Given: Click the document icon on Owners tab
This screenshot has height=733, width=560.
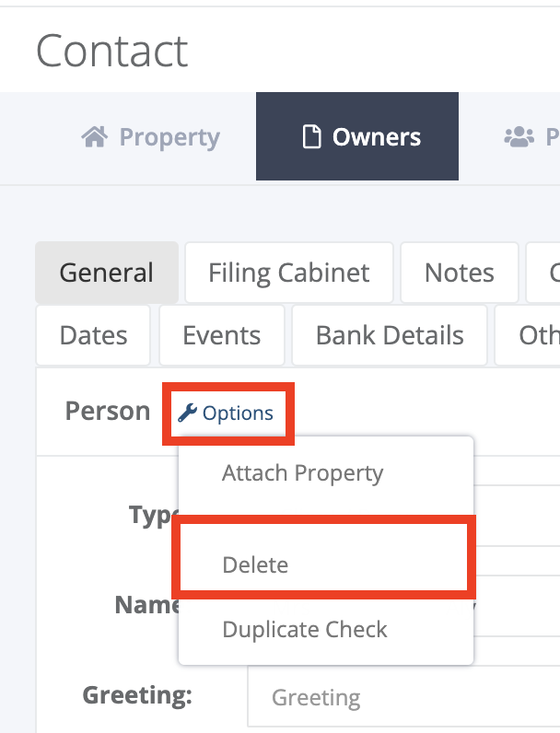Looking at the screenshot, I should coord(312,137).
